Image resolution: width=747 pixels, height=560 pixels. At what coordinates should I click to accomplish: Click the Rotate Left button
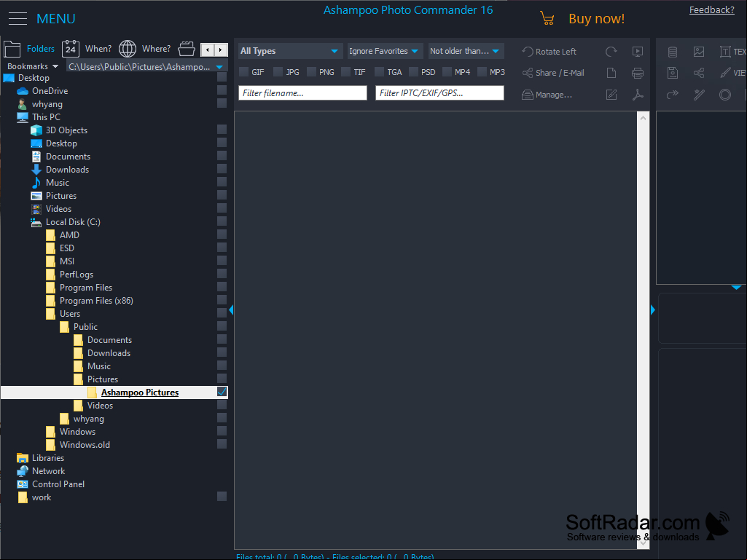pos(550,52)
